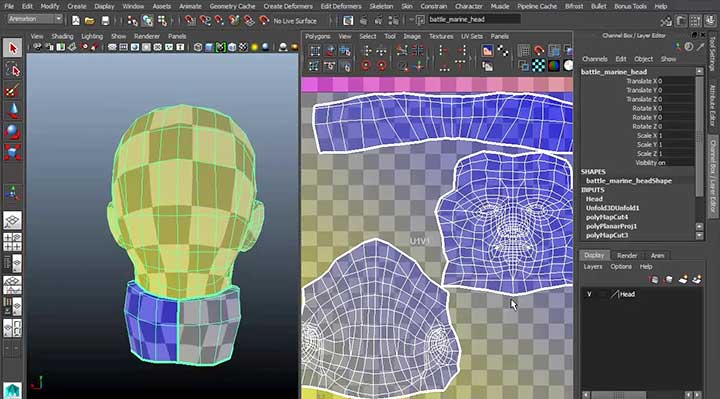
Task: Show RGB channels color circle icon
Action: [554, 66]
